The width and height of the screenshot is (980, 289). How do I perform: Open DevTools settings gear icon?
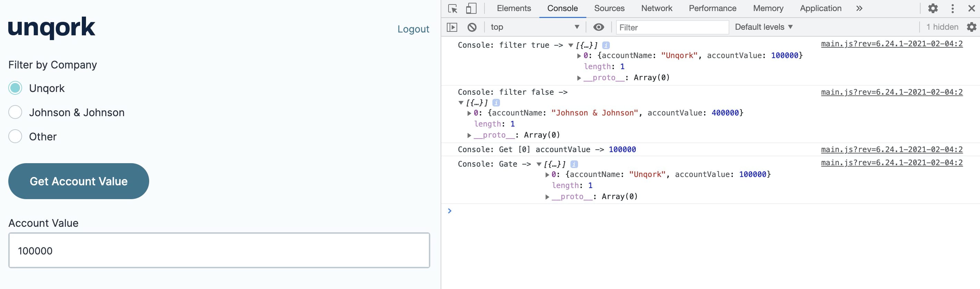tap(933, 8)
